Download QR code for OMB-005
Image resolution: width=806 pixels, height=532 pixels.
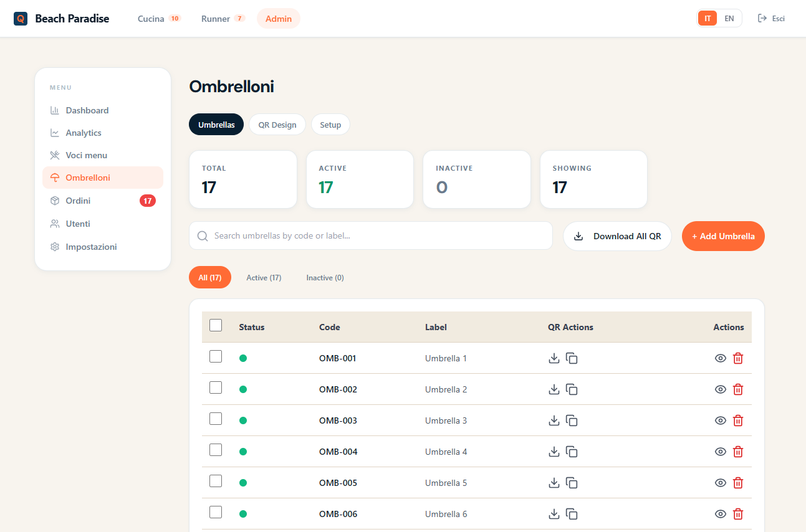pyautogui.click(x=554, y=483)
